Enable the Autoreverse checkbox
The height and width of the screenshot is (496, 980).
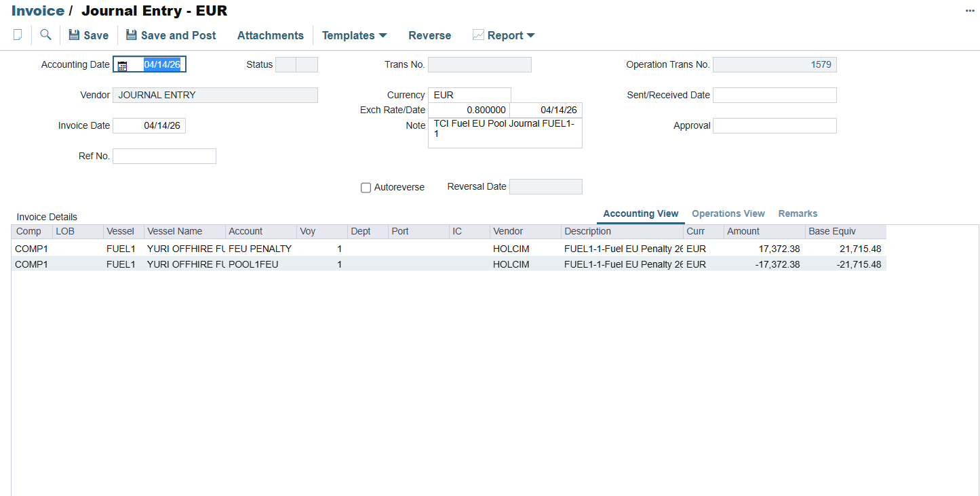pyautogui.click(x=366, y=188)
